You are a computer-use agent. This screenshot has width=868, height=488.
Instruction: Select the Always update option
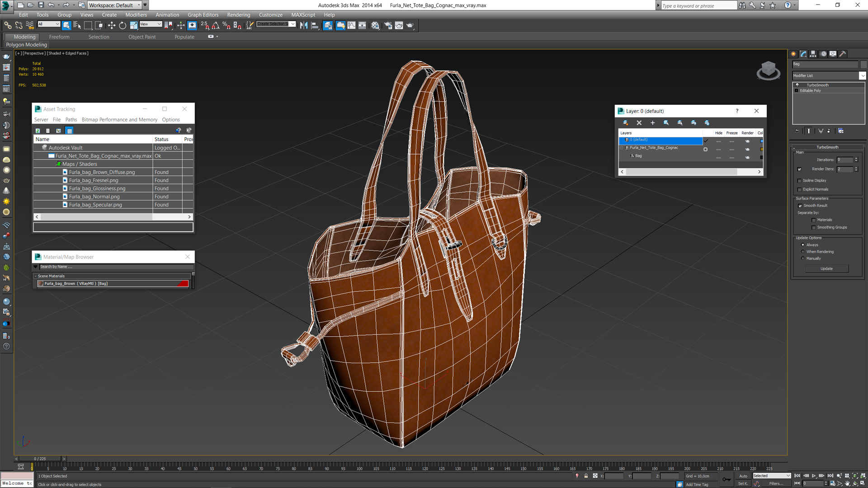click(803, 245)
